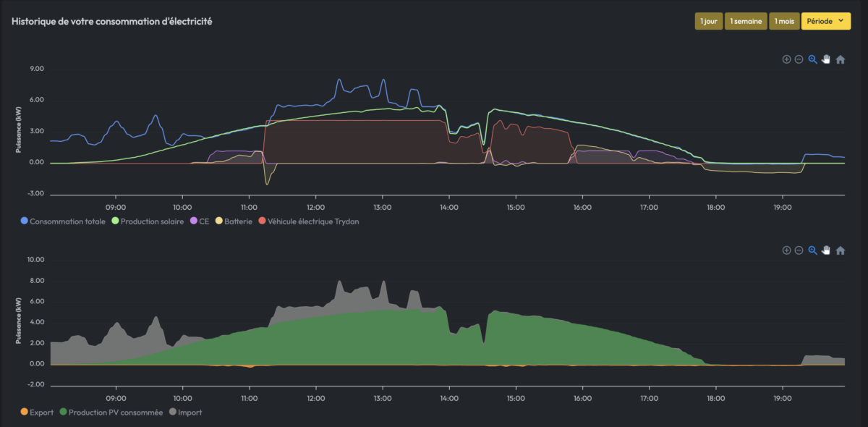
Task: Activate selection zoom magnifier on top chart
Action: click(812, 59)
